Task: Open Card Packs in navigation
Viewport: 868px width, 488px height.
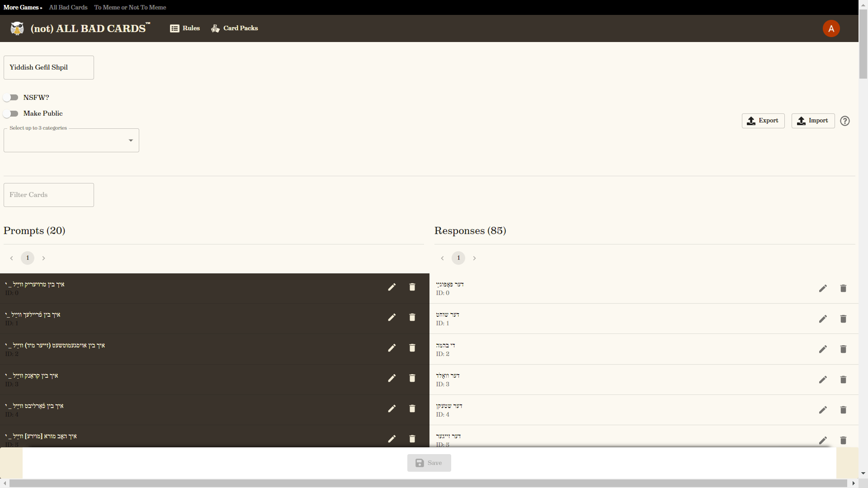Action: [235, 28]
